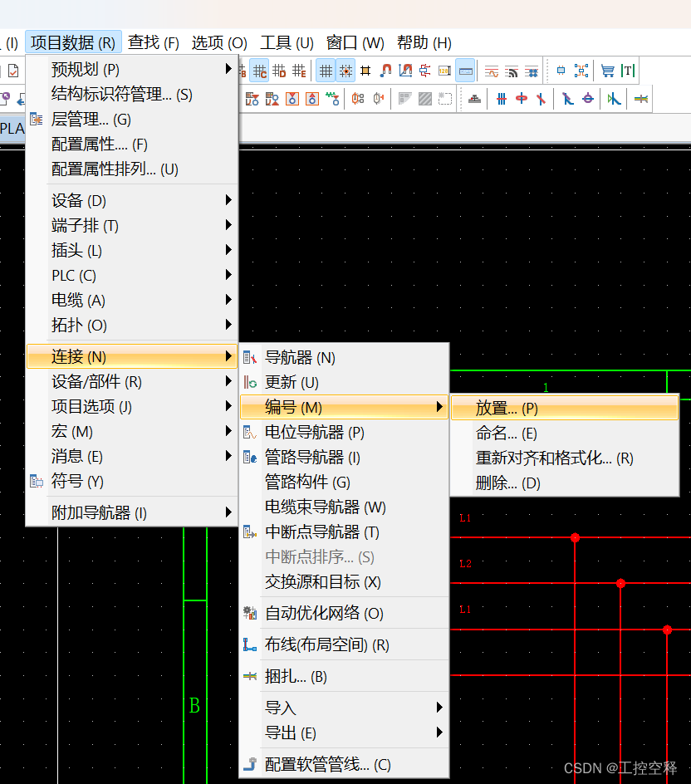Select the highlighted grid size C icon
This screenshot has width=691, height=784.
259,70
